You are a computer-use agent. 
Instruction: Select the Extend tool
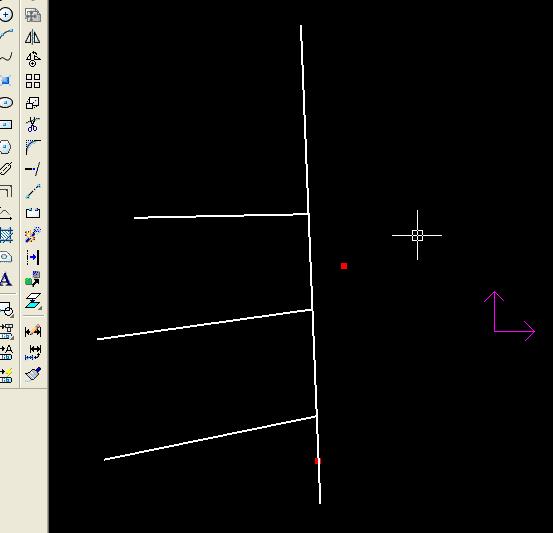coord(33,169)
